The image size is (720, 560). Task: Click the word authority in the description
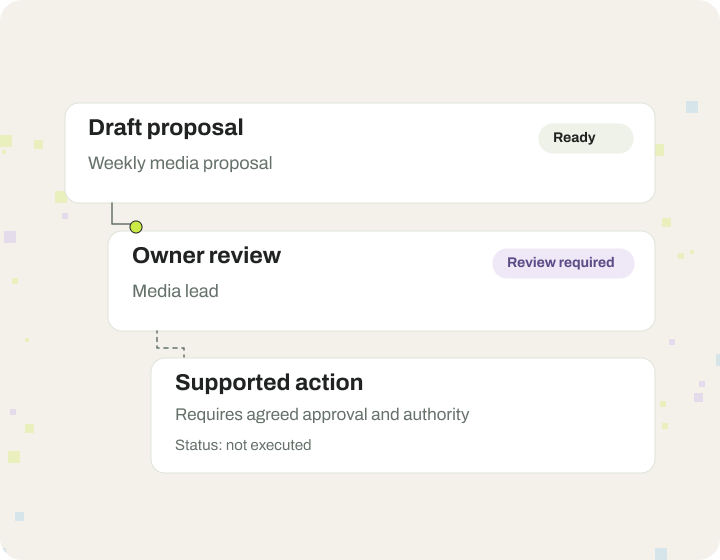tap(436, 414)
